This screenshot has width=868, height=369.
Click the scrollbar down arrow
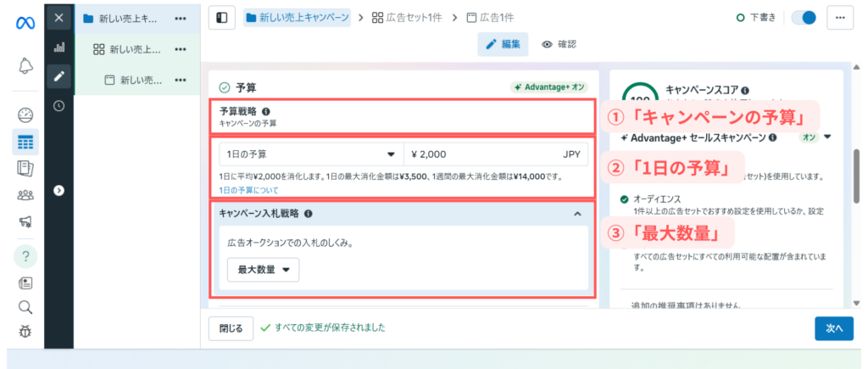(857, 303)
